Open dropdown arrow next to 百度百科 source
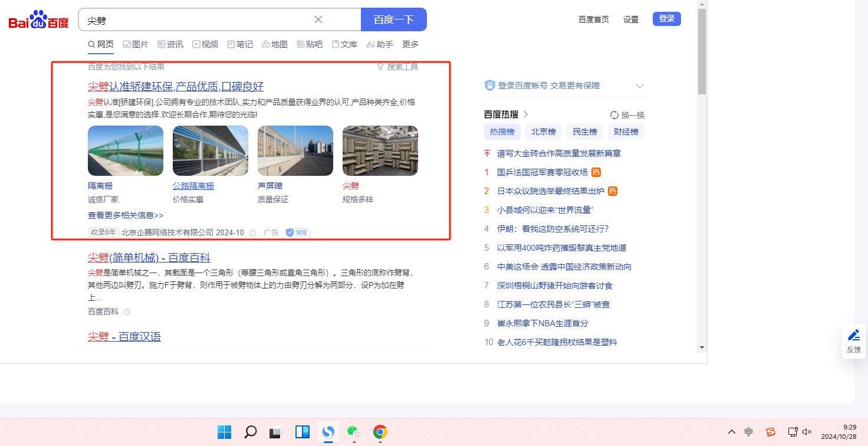The image size is (868, 446). pyautogui.click(x=127, y=311)
